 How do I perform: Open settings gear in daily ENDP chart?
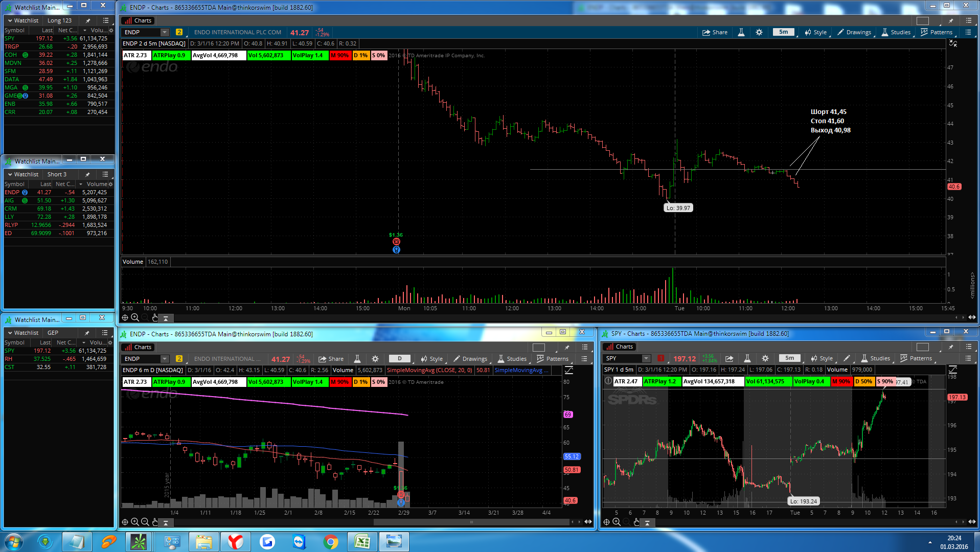(x=375, y=359)
